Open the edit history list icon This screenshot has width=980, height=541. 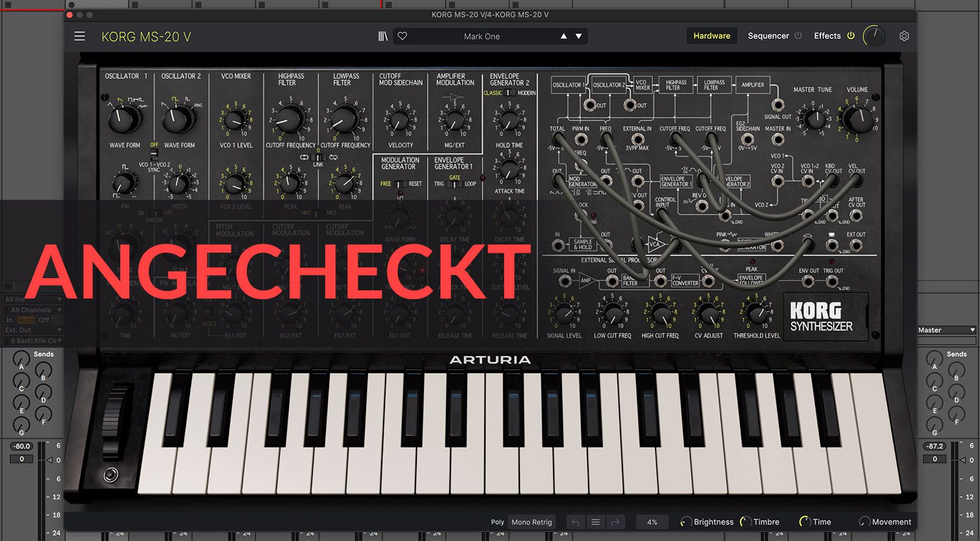tap(596, 522)
